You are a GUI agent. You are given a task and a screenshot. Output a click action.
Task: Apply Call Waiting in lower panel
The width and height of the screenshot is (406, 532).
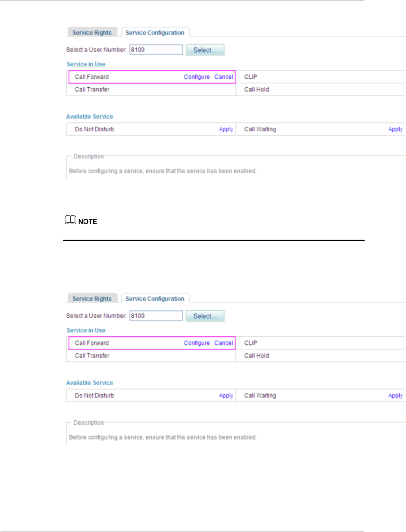click(x=395, y=395)
